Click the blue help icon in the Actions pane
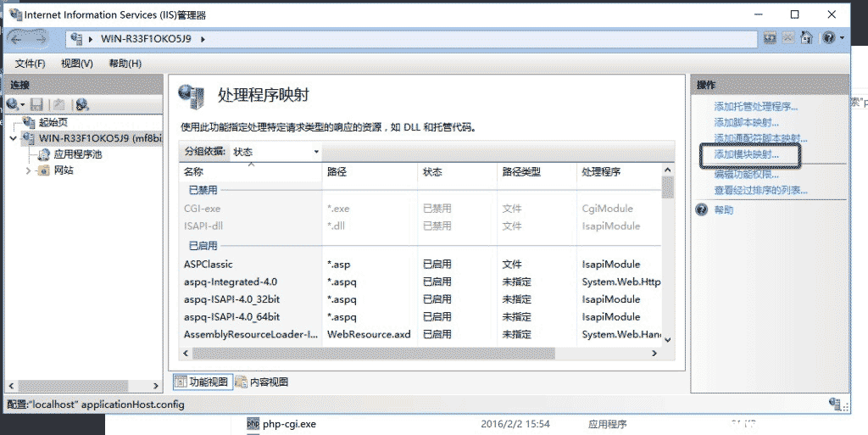The width and height of the screenshot is (868, 435). 702,209
